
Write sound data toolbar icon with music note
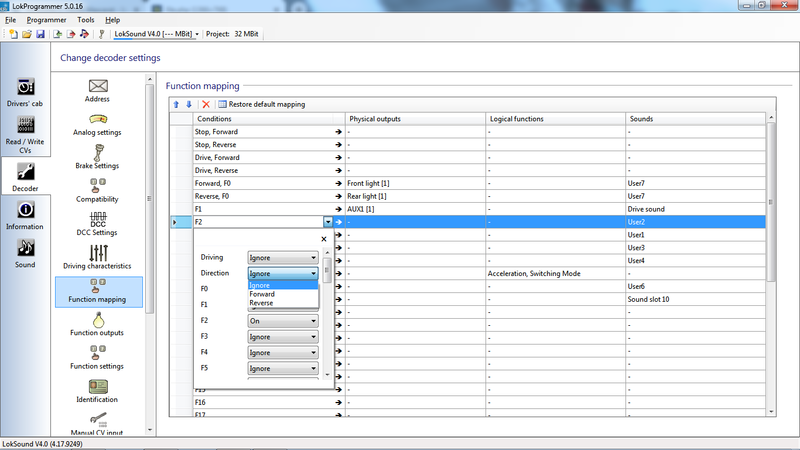tap(85, 34)
